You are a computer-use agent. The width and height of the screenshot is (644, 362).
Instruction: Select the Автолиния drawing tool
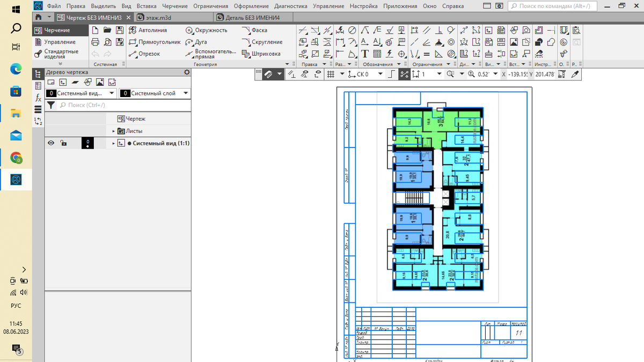pos(148,31)
